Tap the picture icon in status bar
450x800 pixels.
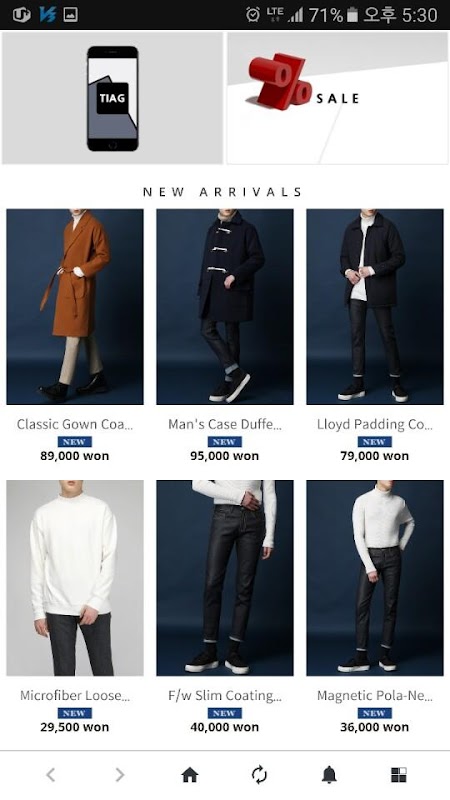[70, 14]
